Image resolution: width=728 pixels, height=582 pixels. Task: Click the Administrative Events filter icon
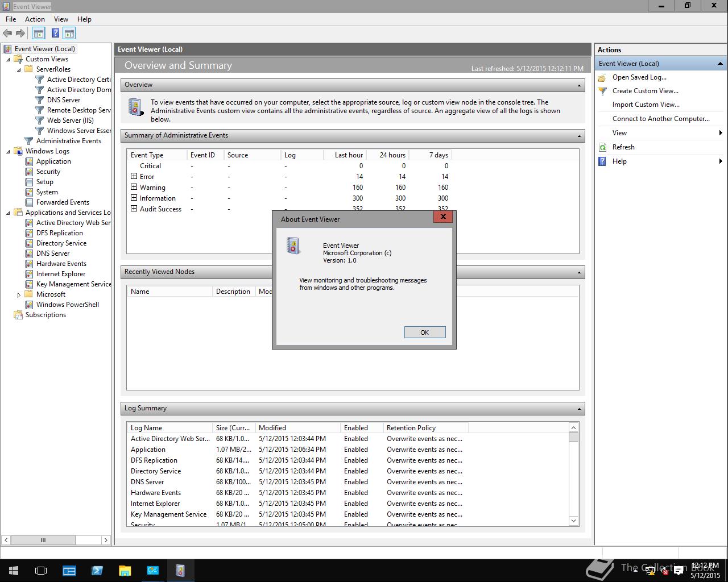click(29, 141)
